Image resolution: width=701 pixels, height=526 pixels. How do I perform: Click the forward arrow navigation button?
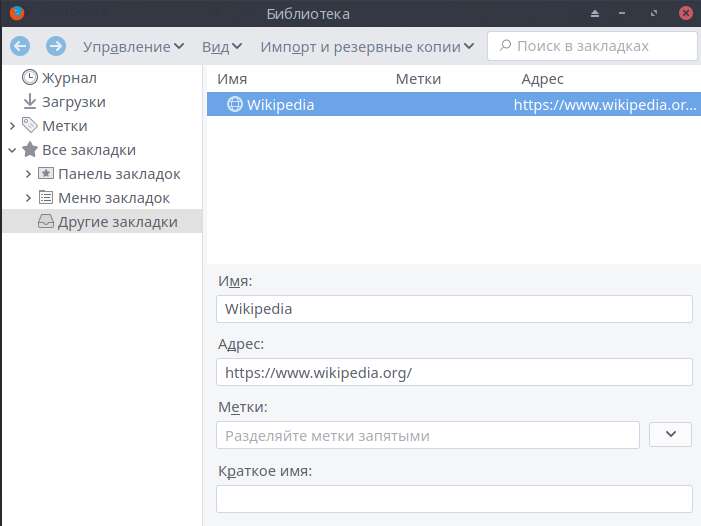[56, 46]
